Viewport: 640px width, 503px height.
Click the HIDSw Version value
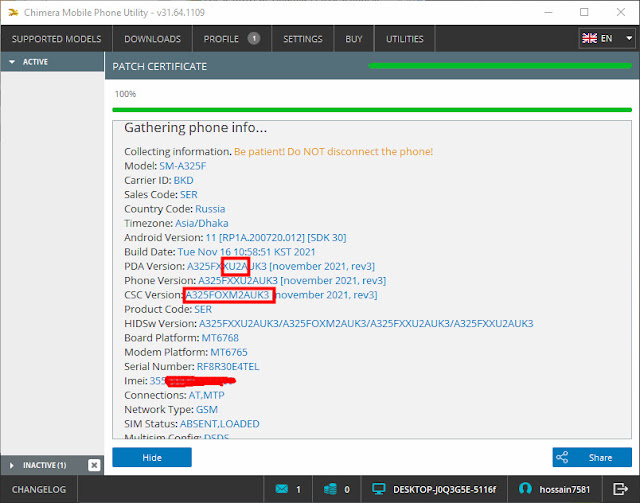click(366, 323)
